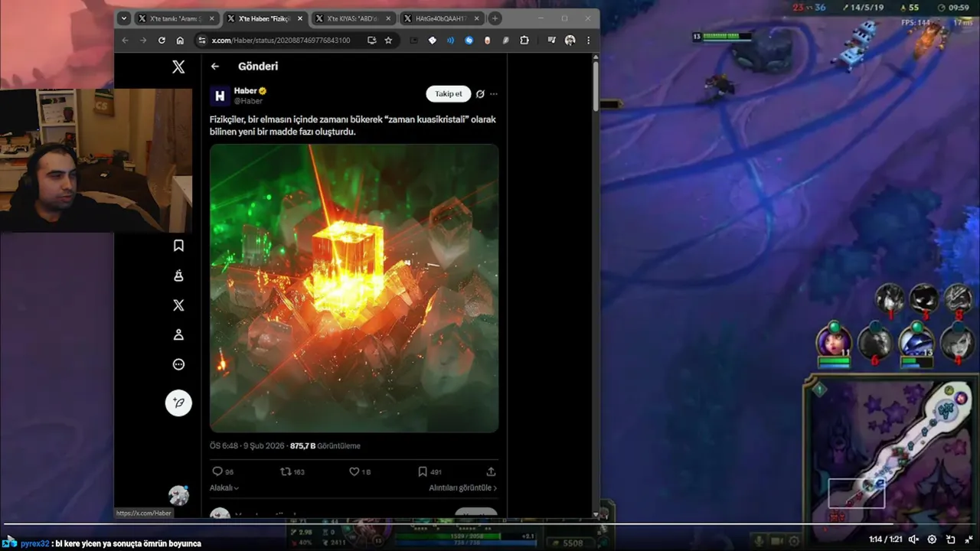Unmute the video player volume
The width and height of the screenshot is (980, 551).
click(x=913, y=540)
